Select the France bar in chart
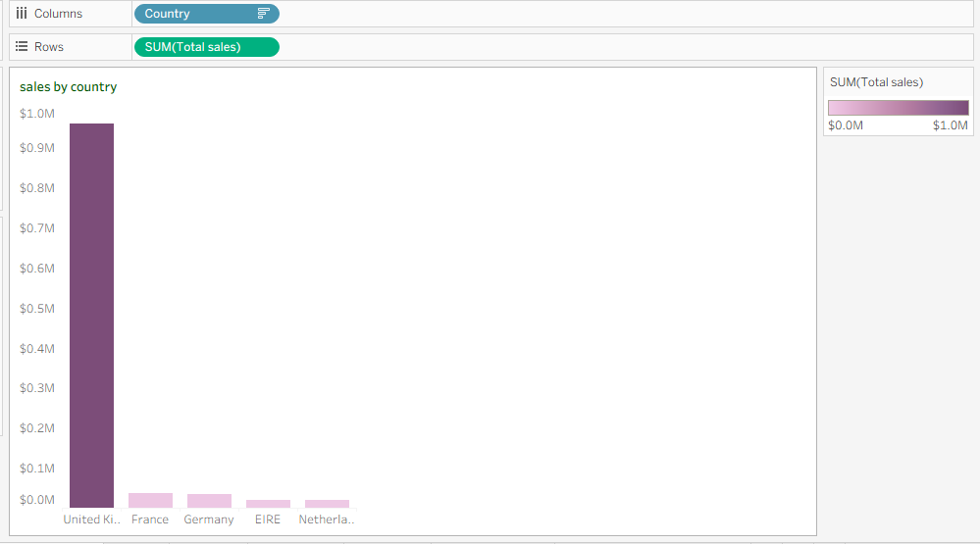 150,500
